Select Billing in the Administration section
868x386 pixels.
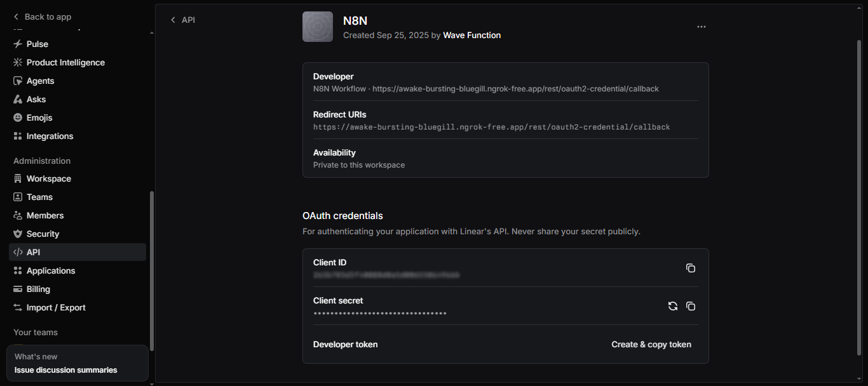(38, 289)
